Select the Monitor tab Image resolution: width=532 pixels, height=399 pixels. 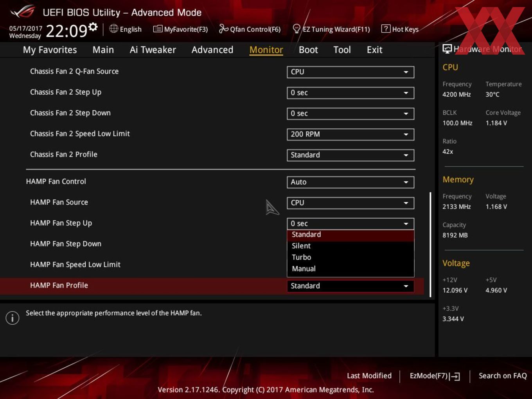pyautogui.click(x=266, y=50)
